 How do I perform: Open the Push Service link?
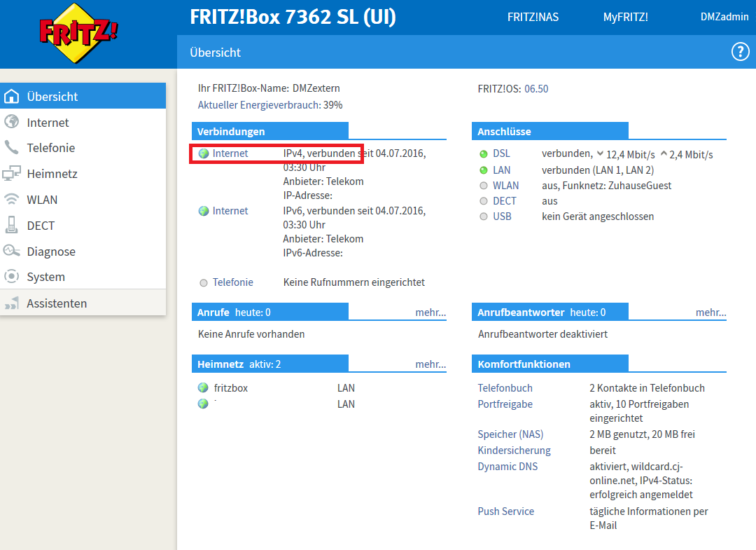pos(506,511)
